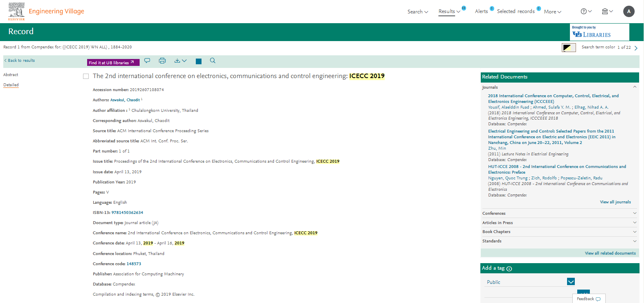This screenshot has height=303, width=644.
Task: Click the Search term color label
Action: click(x=598, y=47)
